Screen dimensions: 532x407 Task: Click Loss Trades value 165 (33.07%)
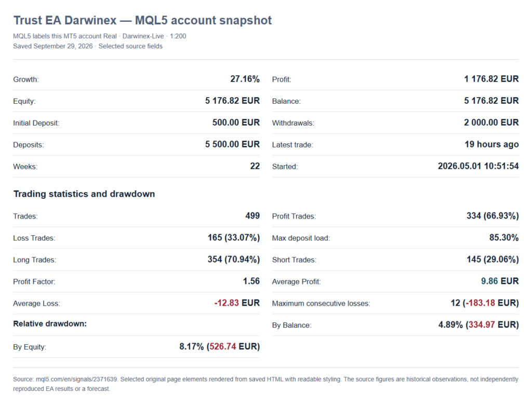pos(234,237)
